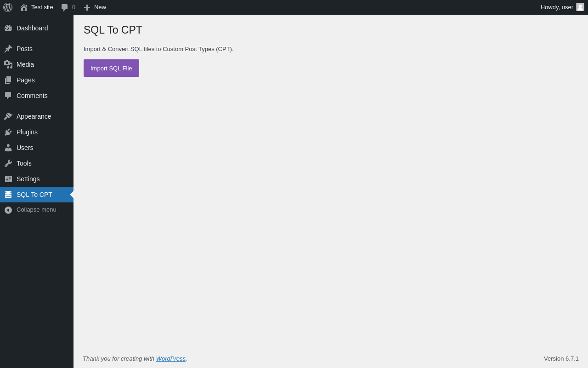Image resolution: width=588 pixels, height=368 pixels.
Task: Select the Tools wrench icon
Action: pyautogui.click(x=8, y=163)
